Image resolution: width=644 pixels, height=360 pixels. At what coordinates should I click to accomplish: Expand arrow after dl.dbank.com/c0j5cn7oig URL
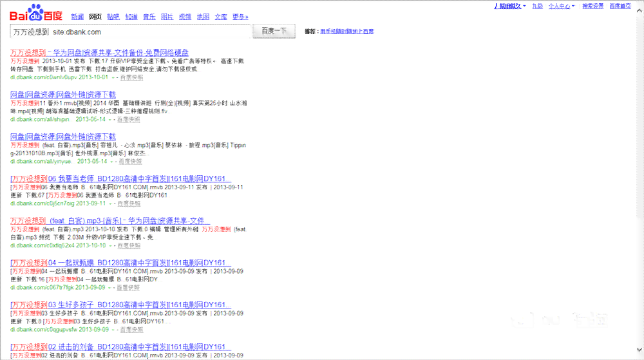(x=110, y=204)
